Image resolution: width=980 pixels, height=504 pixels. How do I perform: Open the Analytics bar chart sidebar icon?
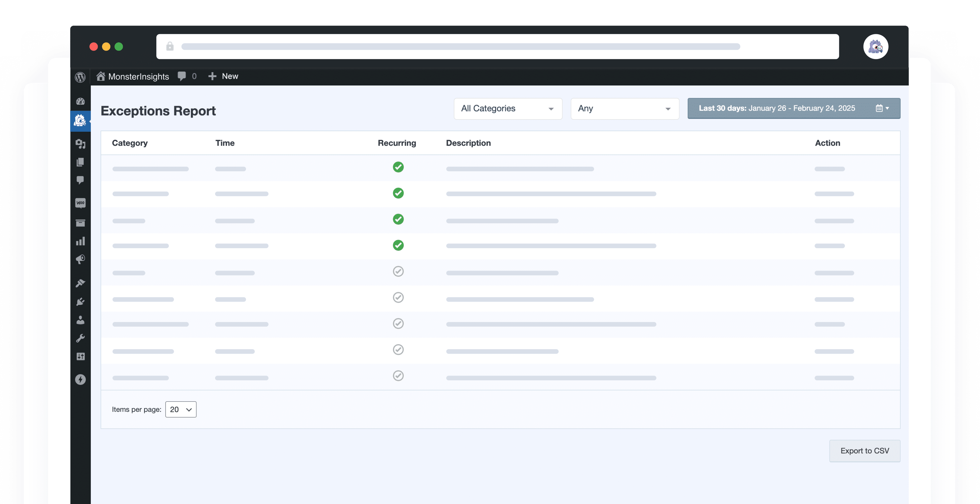(80, 241)
